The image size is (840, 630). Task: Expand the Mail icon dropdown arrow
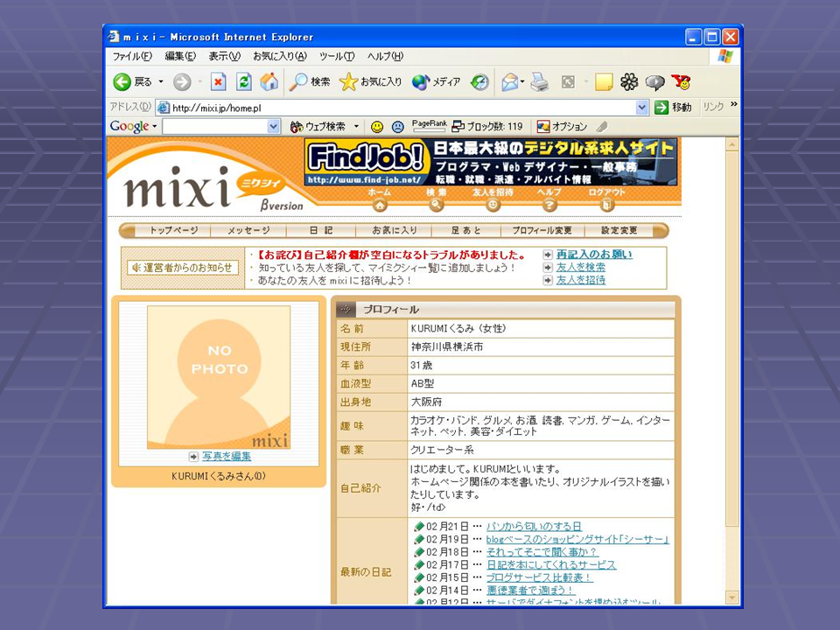(522, 82)
